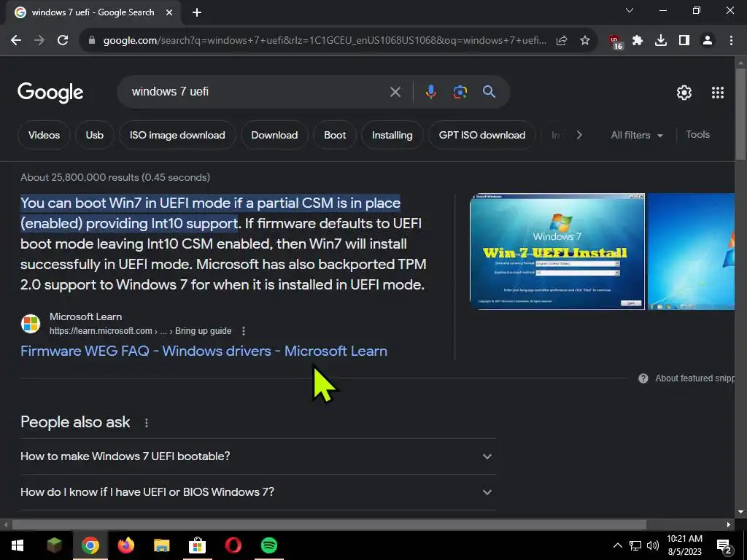Viewport: 747px width, 560px height.
Task: Click the Microsoft Learn site favicon
Action: click(31, 324)
